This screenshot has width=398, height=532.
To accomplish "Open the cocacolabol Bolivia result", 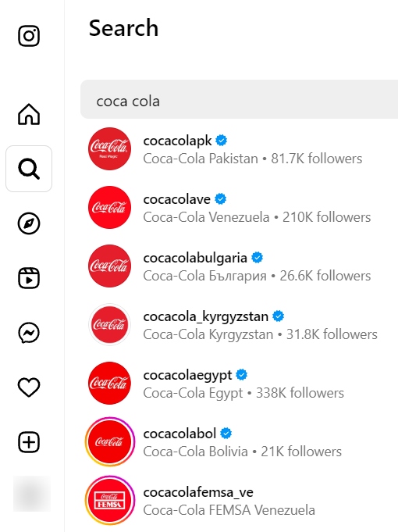I will coord(239,442).
